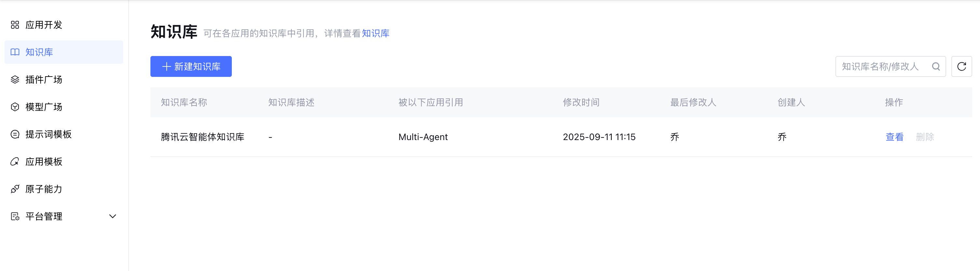Click the refresh icon button

pyautogui.click(x=961, y=66)
